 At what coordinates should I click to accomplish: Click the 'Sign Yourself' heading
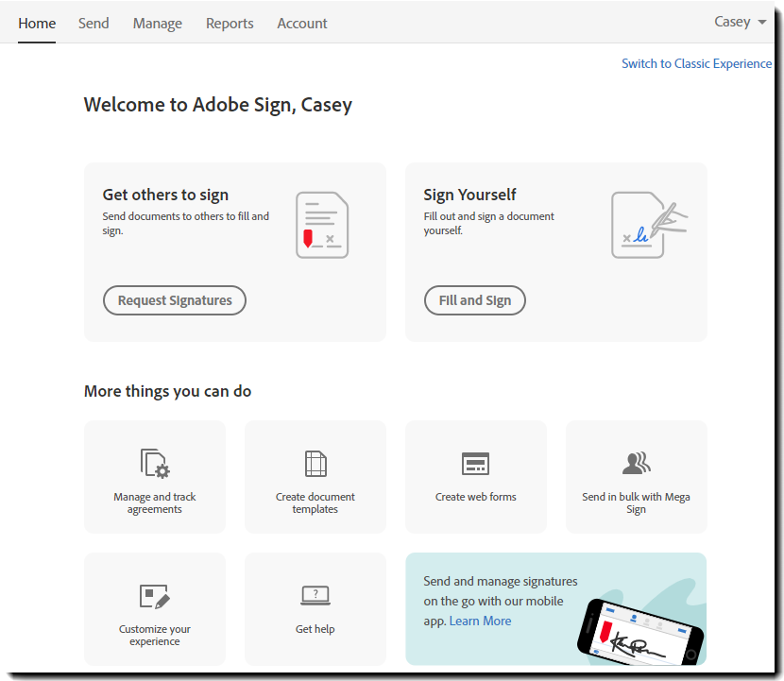(x=469, y=195)
